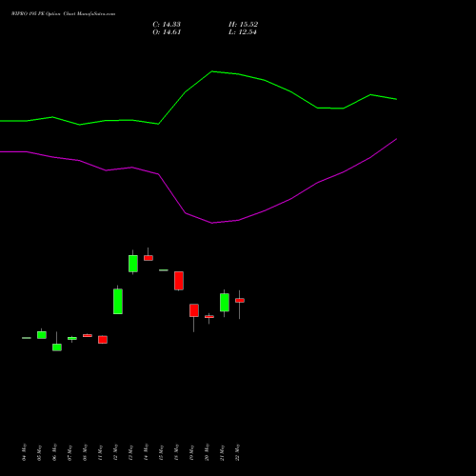Click the low value L: 12.54
Viewport: 476px width, 476px height.
click(x=243, y=32)
